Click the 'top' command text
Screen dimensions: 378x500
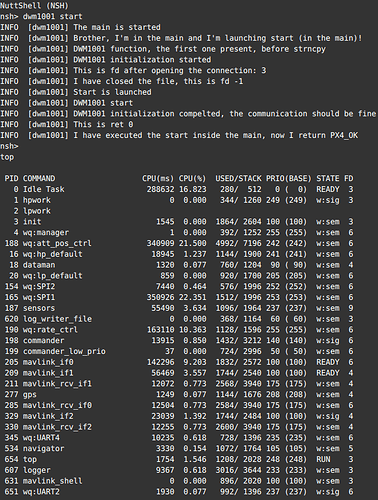[x=7, y=157]
